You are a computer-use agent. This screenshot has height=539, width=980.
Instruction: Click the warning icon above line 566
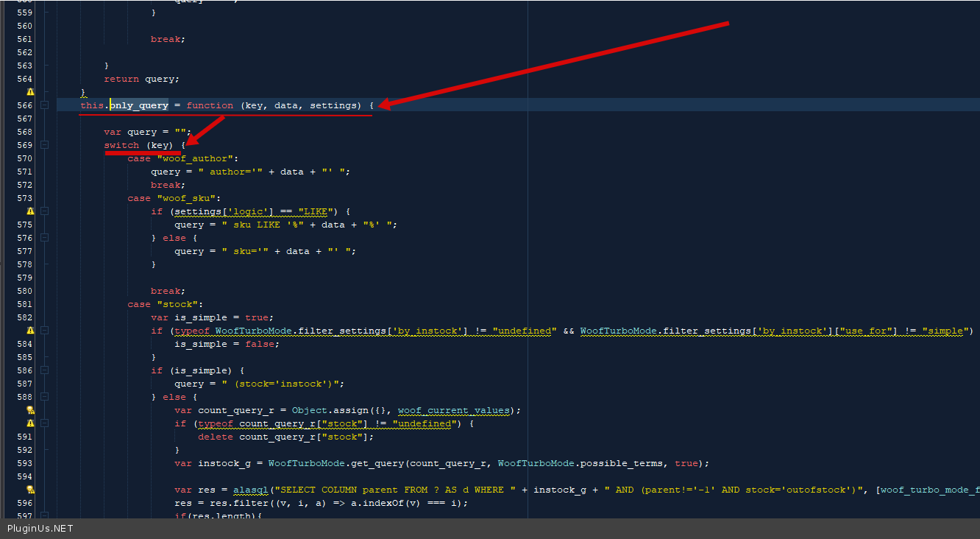tap(30, 92)
